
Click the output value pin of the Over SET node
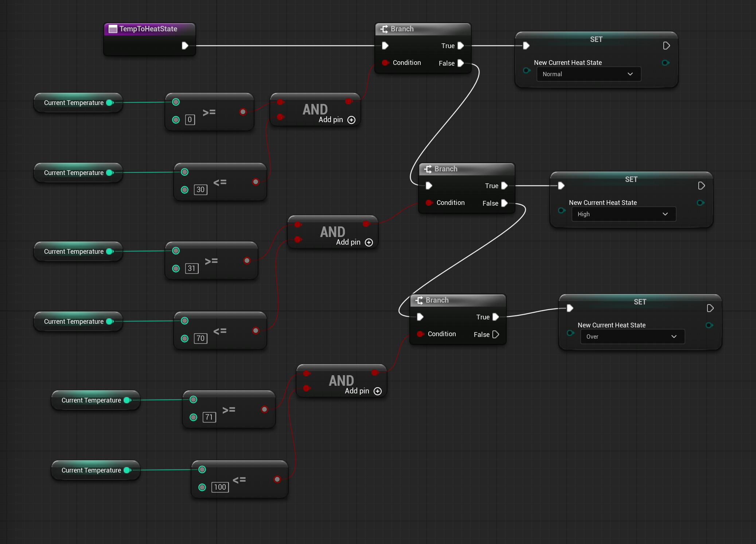(x=709, y=325)
